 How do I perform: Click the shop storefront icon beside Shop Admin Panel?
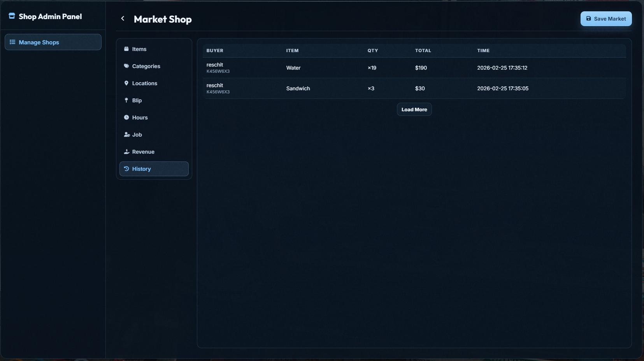tap(12, 16)
